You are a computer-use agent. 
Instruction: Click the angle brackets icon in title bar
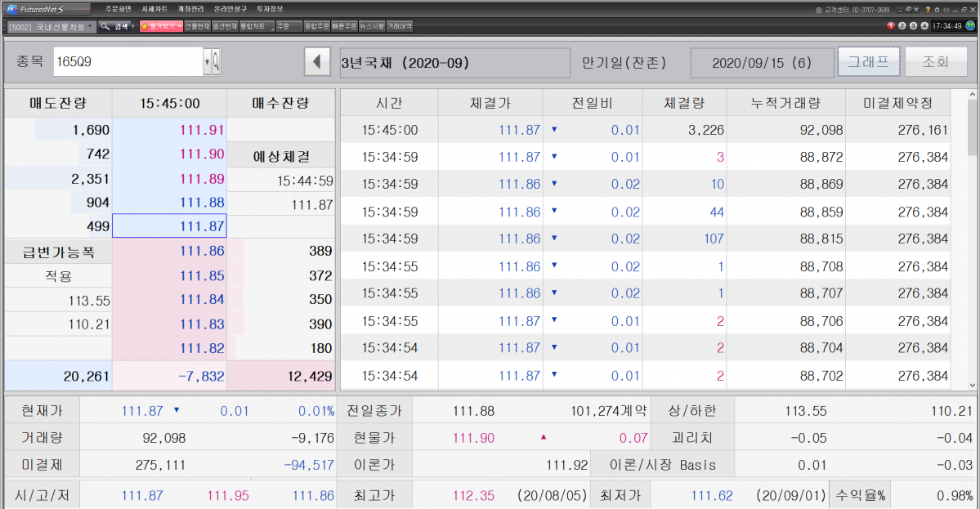point(946,10)
